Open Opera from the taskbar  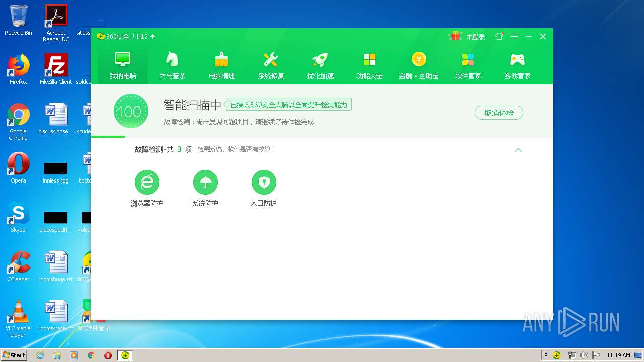click(108, 355)
